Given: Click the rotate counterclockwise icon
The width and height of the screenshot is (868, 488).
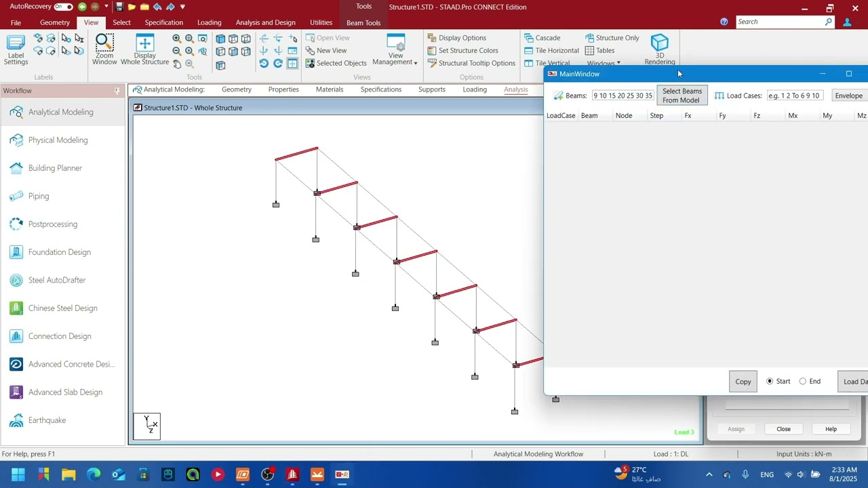Looking at the screenshot, I should [264, 64].
